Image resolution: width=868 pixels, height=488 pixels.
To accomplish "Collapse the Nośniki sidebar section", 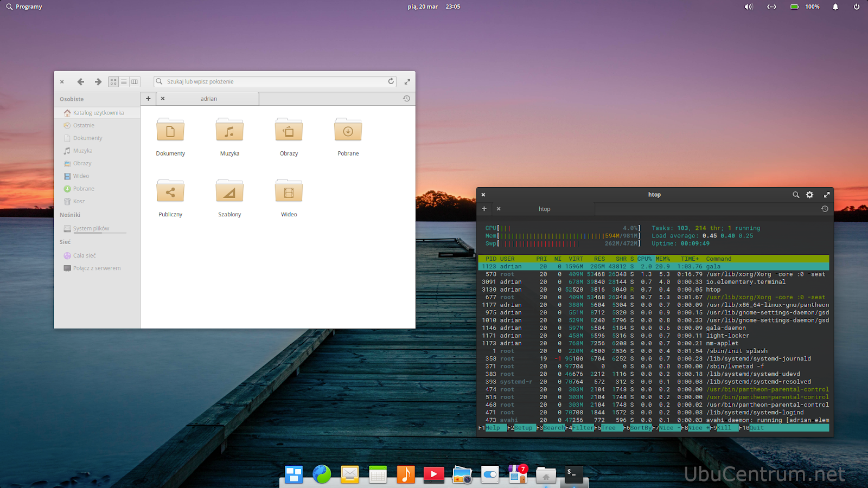I will click(70, 215).
